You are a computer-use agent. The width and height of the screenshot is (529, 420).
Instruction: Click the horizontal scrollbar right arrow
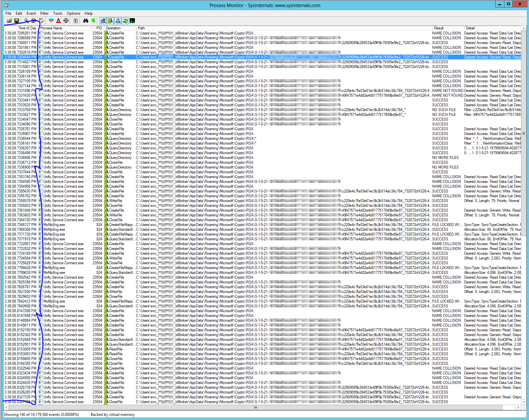(x=518, y=407)
